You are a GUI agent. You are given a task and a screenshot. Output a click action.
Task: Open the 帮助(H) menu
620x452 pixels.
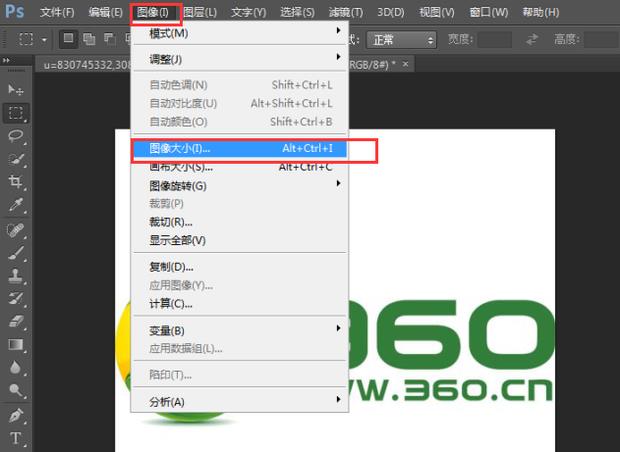541,12
